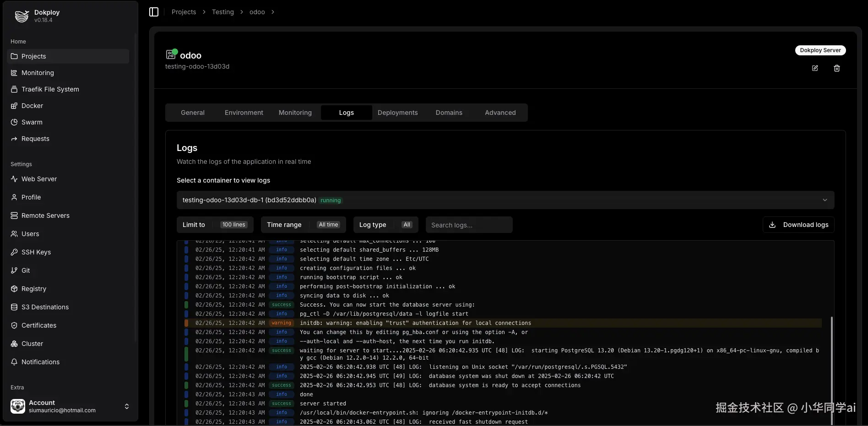Click the Certificates shield icon

pyautogui.click(x=14, y=325)
